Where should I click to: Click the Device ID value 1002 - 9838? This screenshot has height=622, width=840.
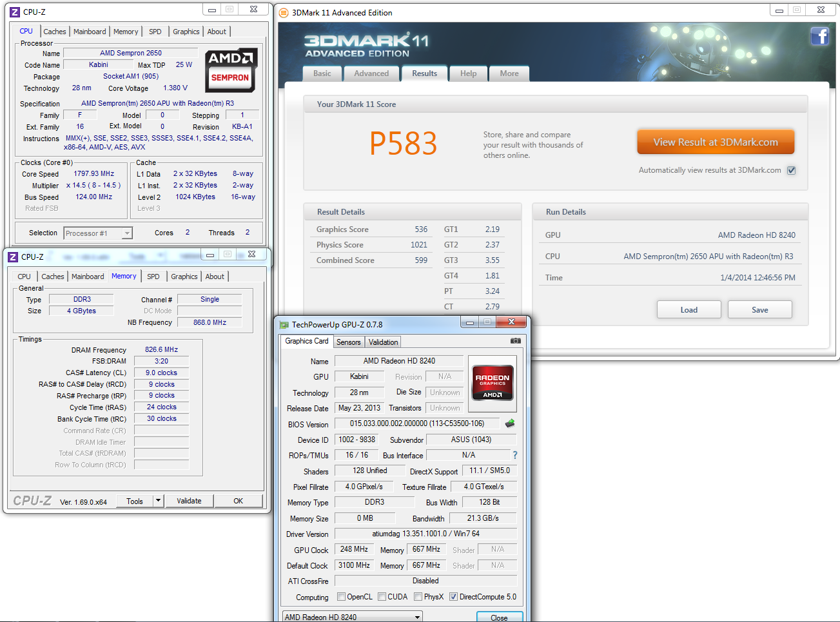(357, 440)
